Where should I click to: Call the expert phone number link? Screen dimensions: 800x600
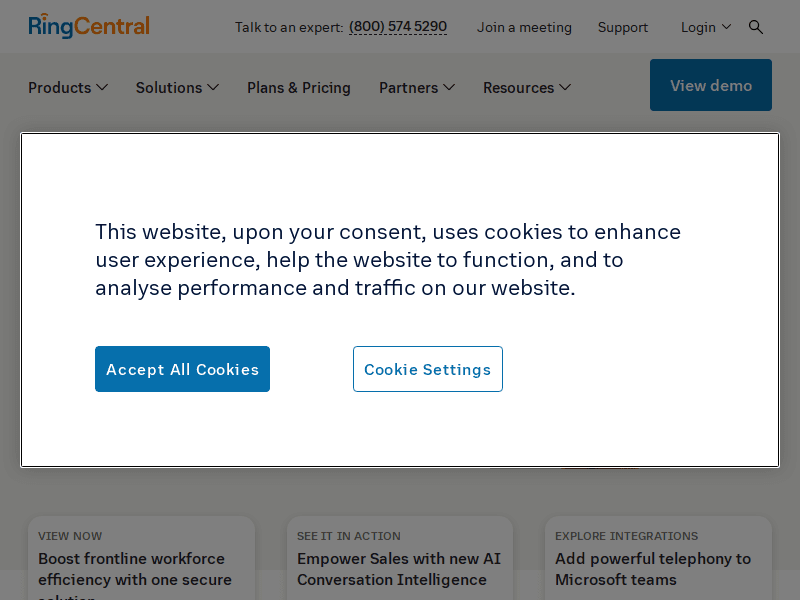point(397,27)
